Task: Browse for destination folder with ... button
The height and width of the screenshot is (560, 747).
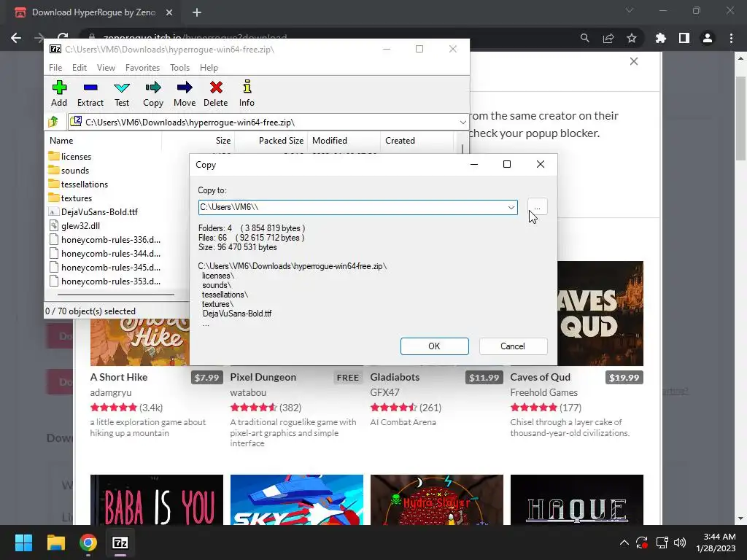Action: tap(538, 207)
